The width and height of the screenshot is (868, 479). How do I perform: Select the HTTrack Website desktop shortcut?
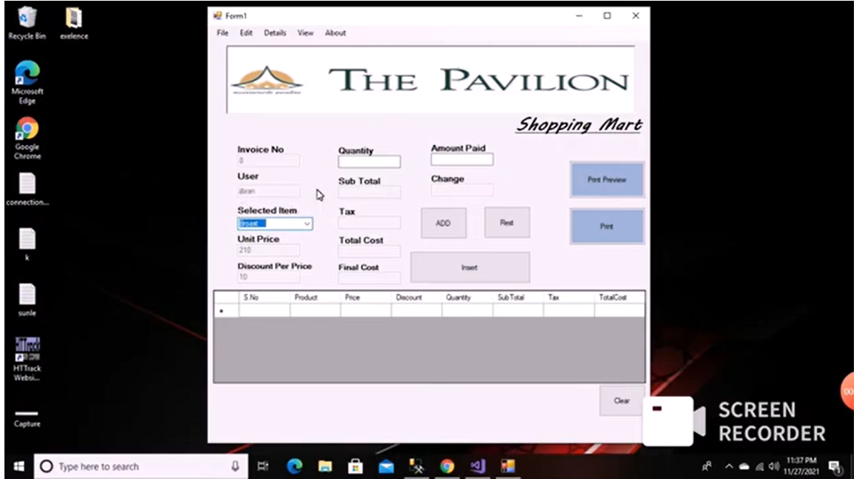pos(27,359)
